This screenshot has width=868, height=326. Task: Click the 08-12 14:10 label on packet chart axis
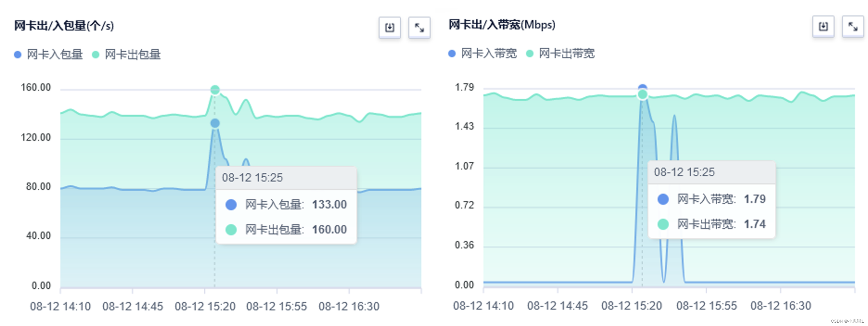tap(60, 306)
